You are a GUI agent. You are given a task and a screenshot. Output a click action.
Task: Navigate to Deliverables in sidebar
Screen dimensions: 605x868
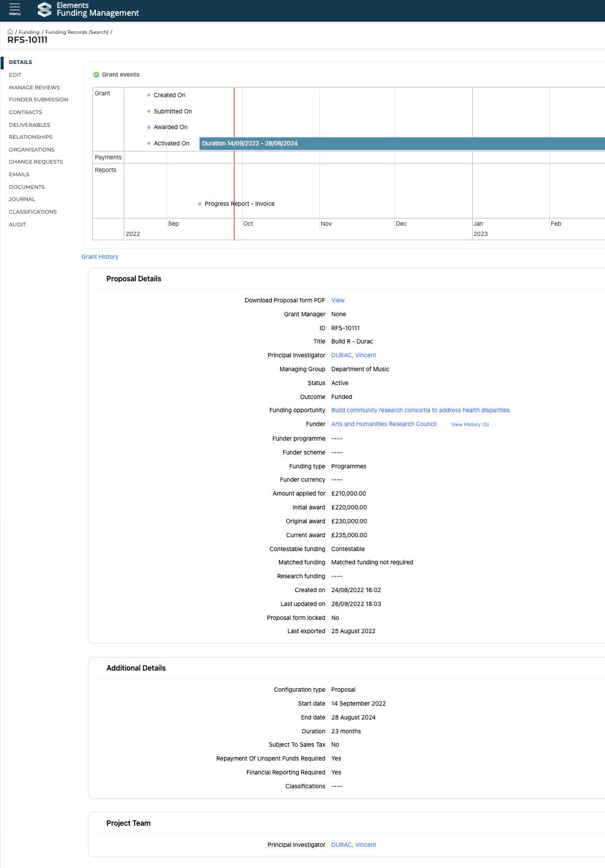click(x=30, y=125)
